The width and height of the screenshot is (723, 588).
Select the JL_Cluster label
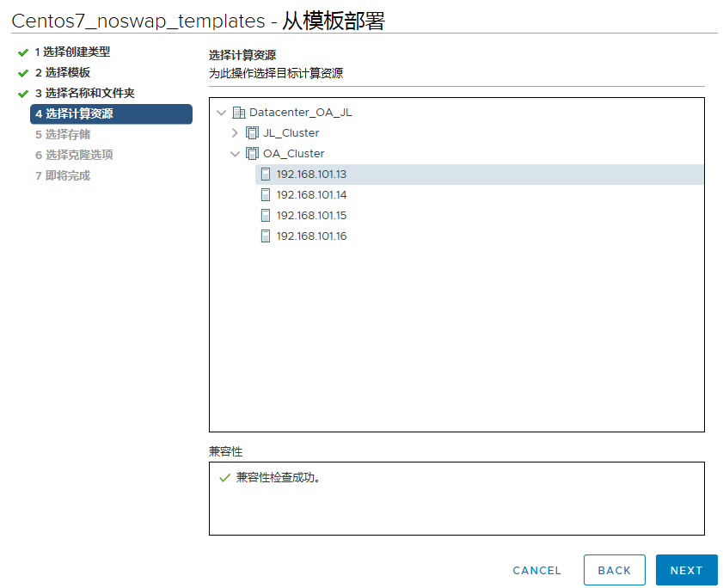[x=291, y=133]
